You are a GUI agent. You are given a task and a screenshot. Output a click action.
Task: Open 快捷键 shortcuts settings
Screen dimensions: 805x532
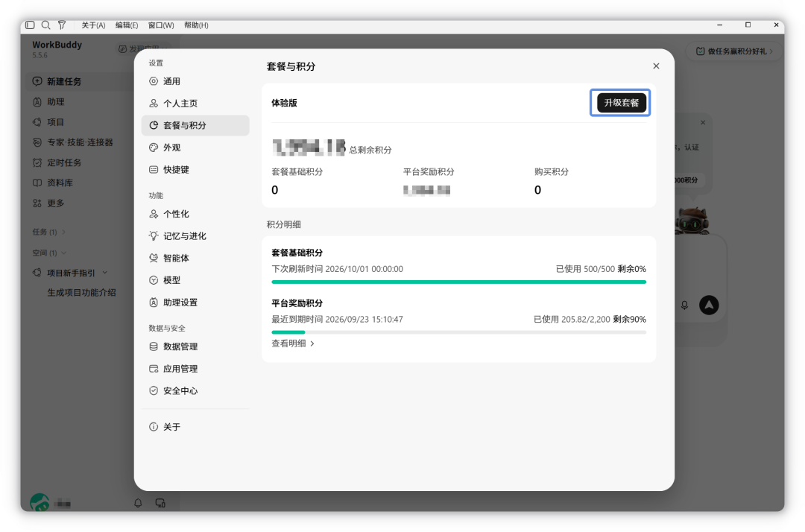(x=195, y=169)
